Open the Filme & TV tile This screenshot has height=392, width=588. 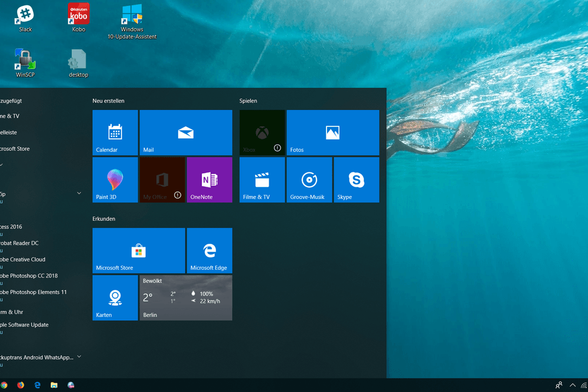(262, 179)
